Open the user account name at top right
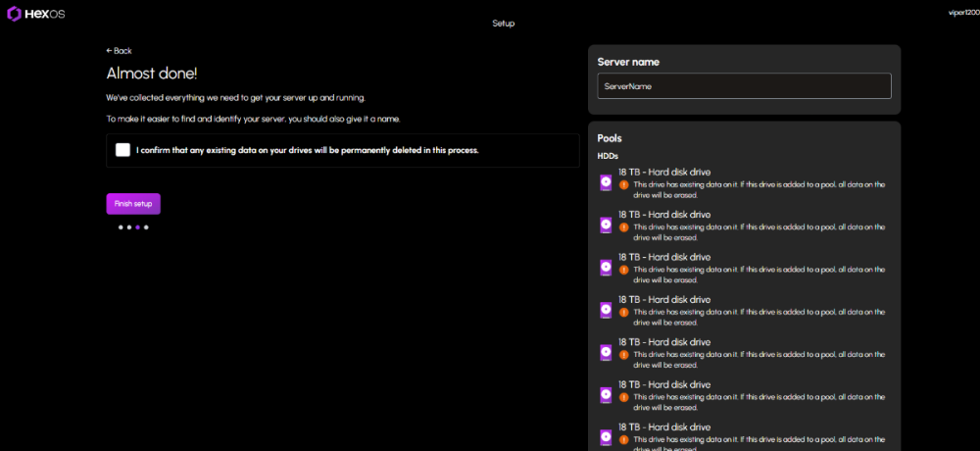The height and width of the screenshot is (451, 980). 963,13
